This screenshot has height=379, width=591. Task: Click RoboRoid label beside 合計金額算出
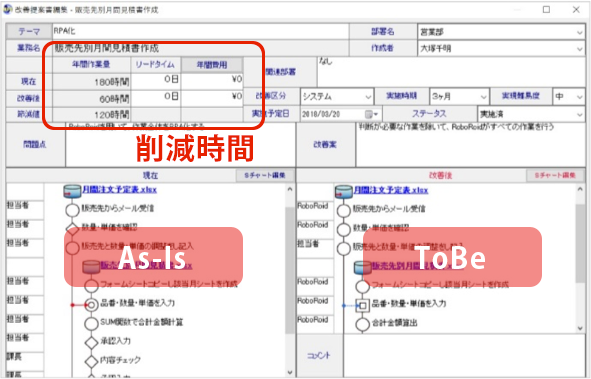pos(312,319)
